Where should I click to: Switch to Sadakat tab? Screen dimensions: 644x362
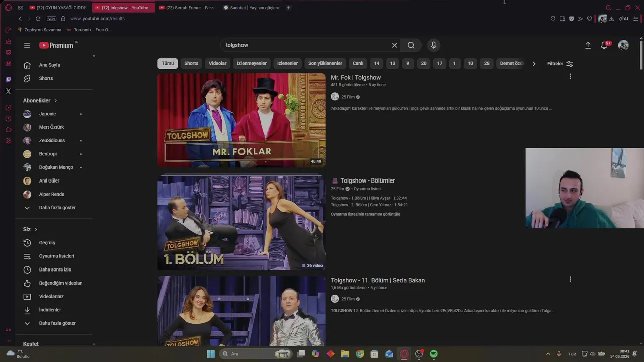tap(252, 8)
